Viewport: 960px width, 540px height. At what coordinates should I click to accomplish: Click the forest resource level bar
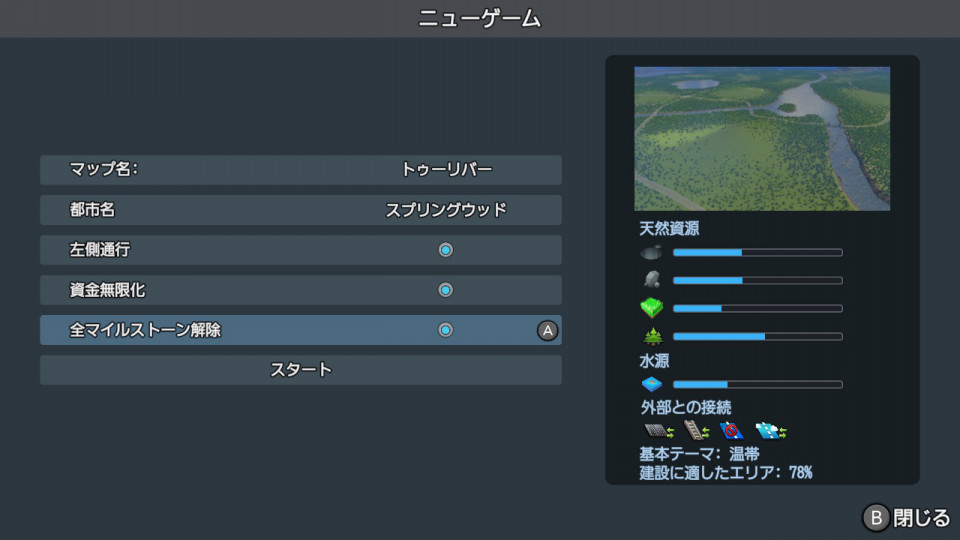757,336
